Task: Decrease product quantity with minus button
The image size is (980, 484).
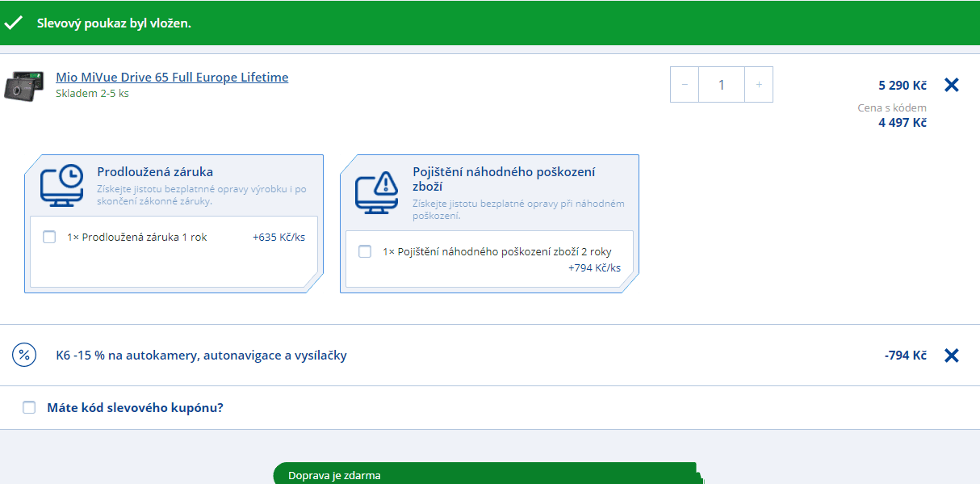Action: click(x=685, y=85)
